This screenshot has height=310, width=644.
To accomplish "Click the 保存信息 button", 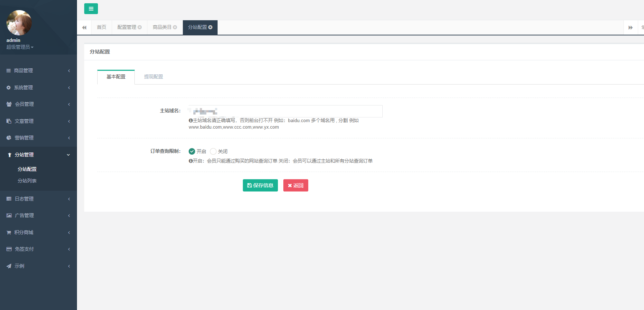I will (260, 185).
